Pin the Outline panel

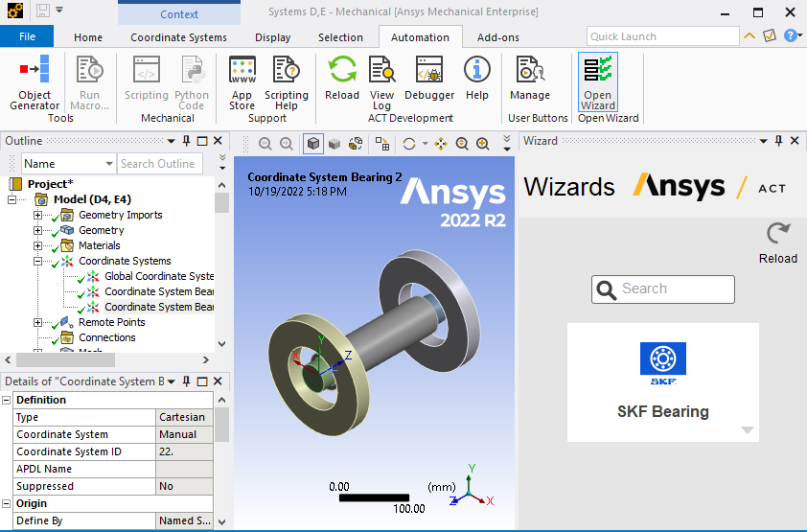click(x=186, y=141)
